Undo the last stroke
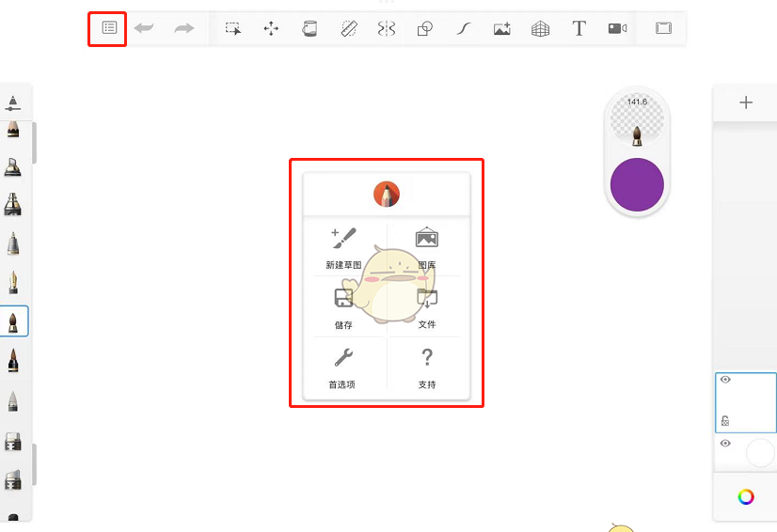The width and height of the screenshot is (777, 532). (144, 28)
